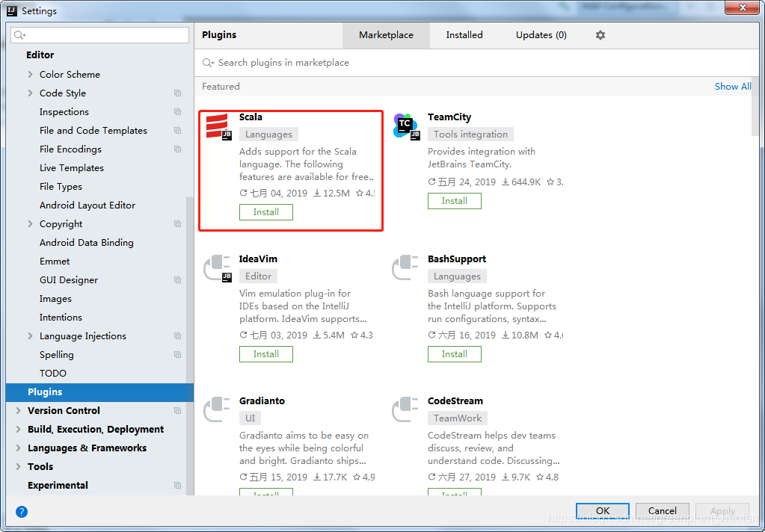This screenshot has width=765, height=532.
Task: Open File Types settings
Action: coord(61,187)
